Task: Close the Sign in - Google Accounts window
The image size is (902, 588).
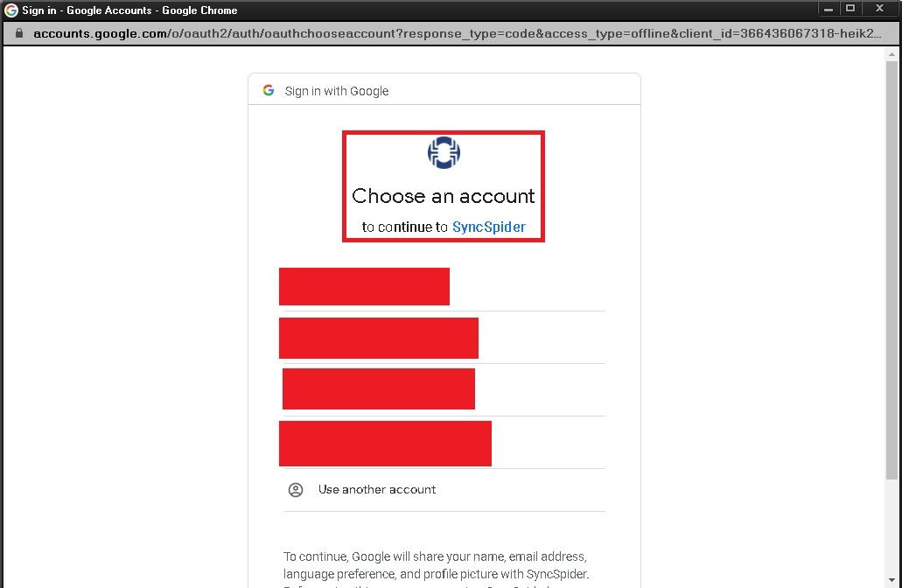Action: click(x=879, y=9)
